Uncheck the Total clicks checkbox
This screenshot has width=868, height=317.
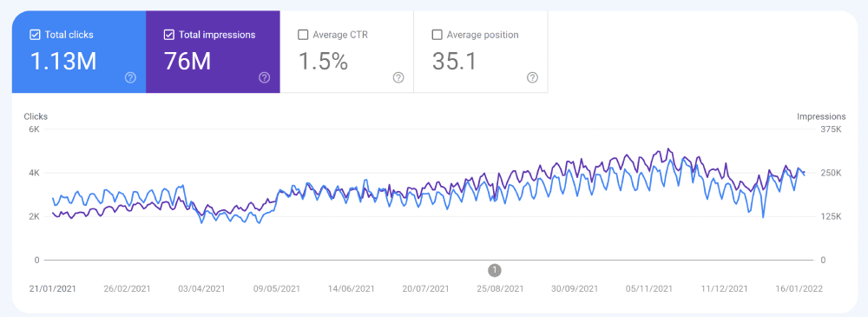[35, 35]
